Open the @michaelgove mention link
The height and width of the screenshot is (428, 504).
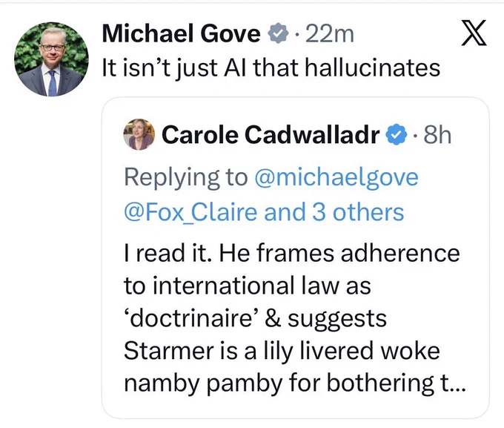336,177
